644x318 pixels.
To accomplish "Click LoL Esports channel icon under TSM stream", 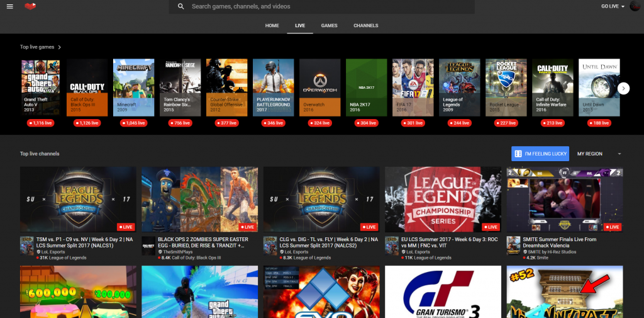I will pos(26,245).
